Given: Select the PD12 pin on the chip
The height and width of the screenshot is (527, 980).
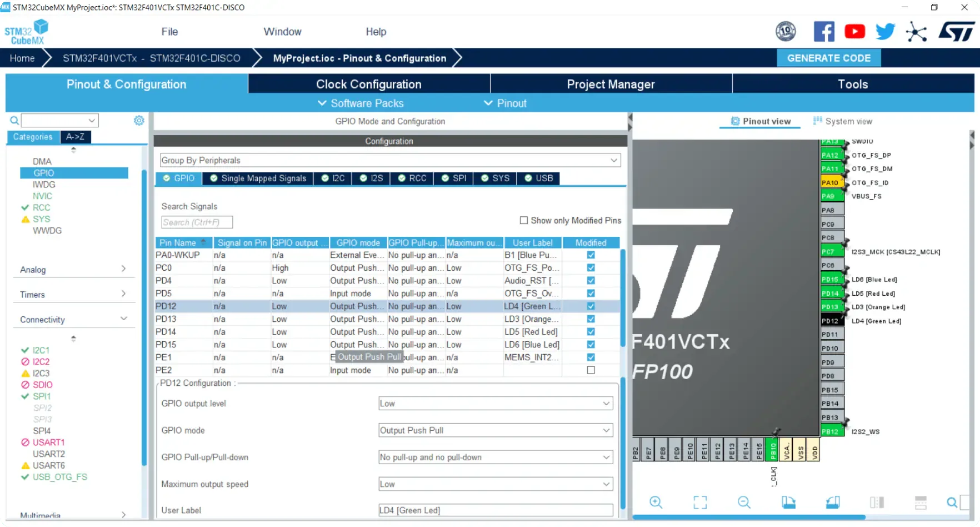Looking at the screenshot, I should (832, 321).
